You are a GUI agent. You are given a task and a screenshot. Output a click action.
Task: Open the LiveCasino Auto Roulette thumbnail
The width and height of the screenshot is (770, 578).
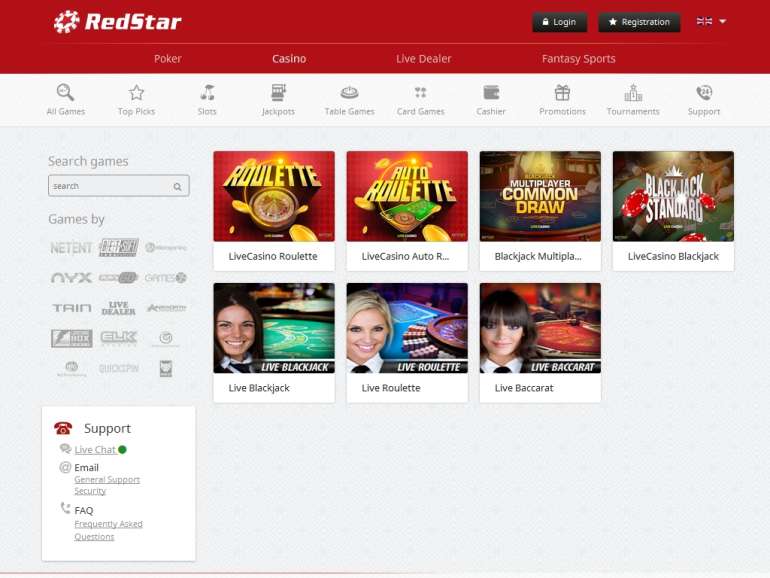pos(407,196)
